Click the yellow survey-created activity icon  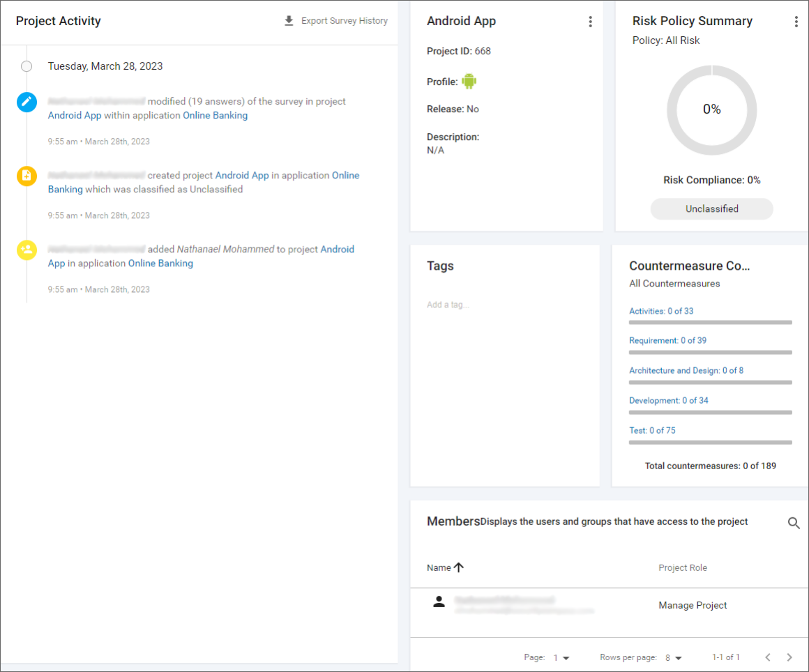click(x=27, y=176)
